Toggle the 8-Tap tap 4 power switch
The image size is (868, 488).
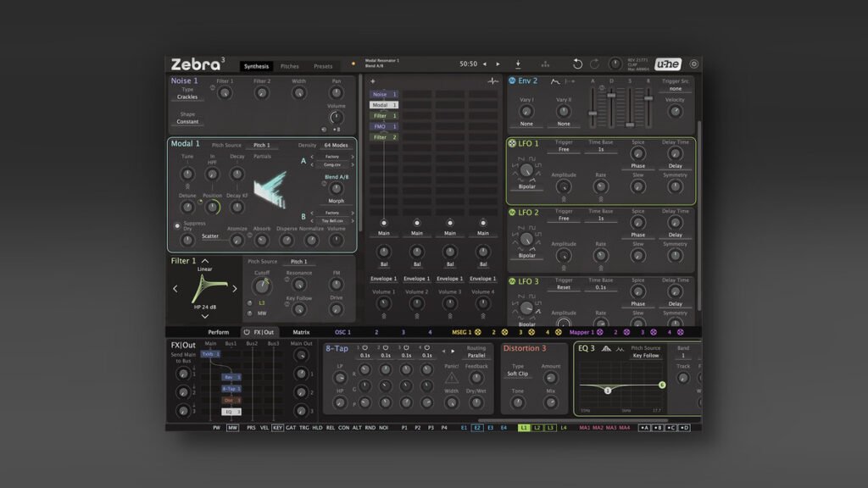427,348
